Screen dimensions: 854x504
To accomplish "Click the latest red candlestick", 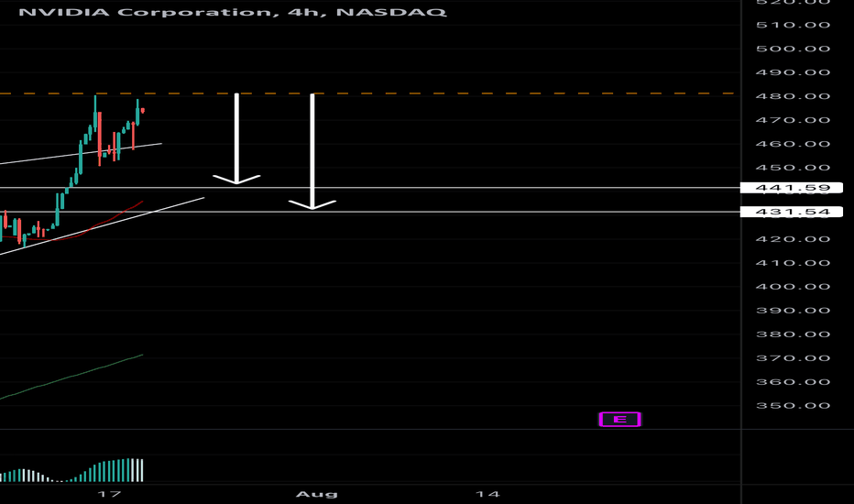I will pyautogui.click(x=143, y=111).
